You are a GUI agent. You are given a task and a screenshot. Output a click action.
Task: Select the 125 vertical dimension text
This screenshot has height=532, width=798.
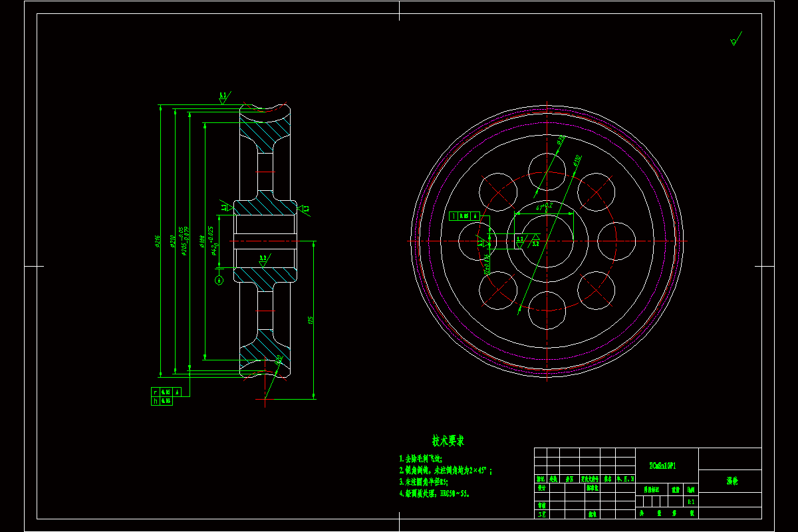pos(310,320)
